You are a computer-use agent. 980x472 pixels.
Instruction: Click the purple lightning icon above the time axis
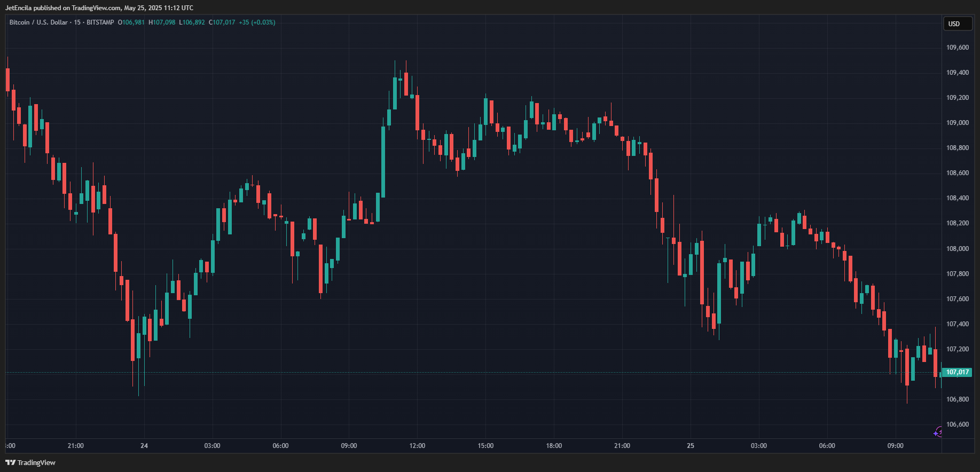click(x=938, y=432)
